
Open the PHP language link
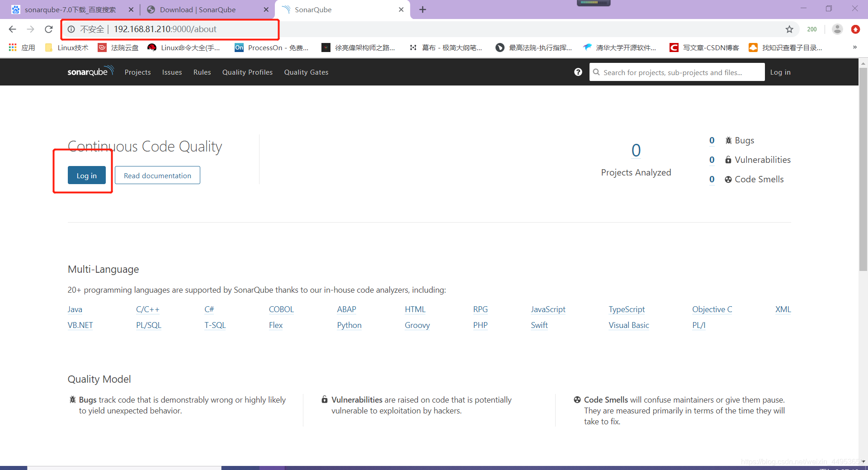481,325
